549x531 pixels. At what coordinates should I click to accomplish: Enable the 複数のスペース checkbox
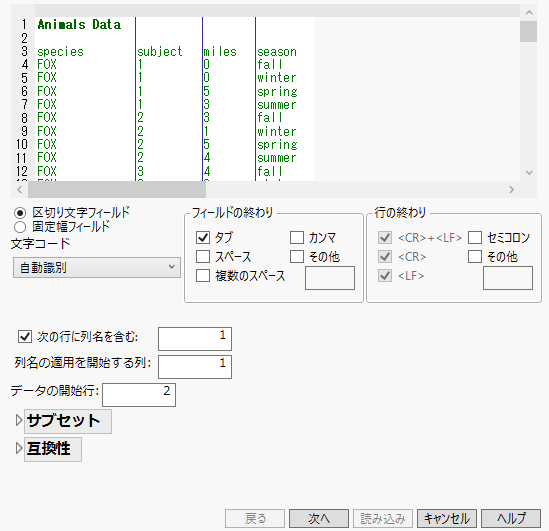tap(203, 275)
